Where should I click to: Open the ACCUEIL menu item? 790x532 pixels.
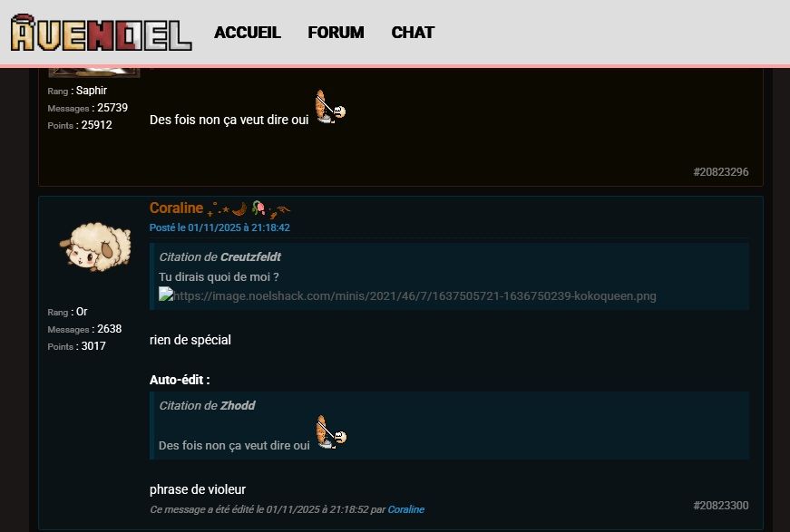248,33
